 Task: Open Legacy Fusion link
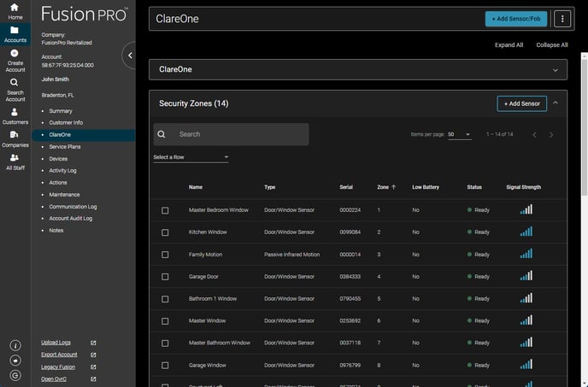click(58, 366)
